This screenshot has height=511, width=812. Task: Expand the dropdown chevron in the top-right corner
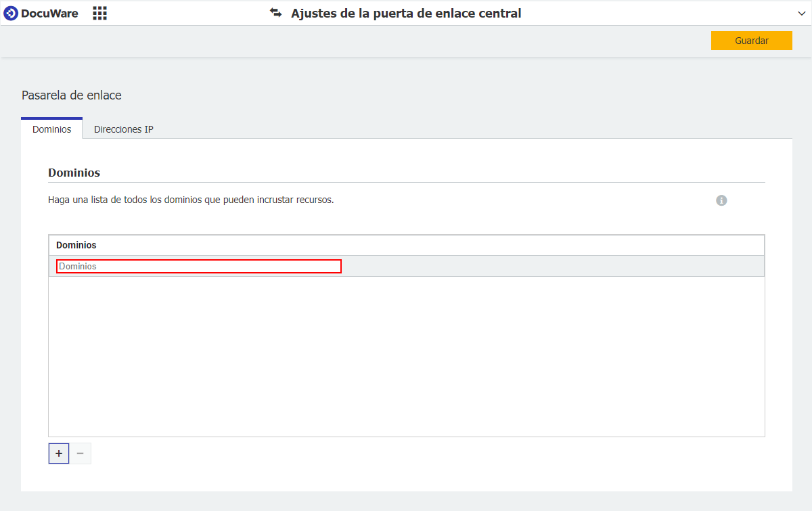[x=801, y=12]
